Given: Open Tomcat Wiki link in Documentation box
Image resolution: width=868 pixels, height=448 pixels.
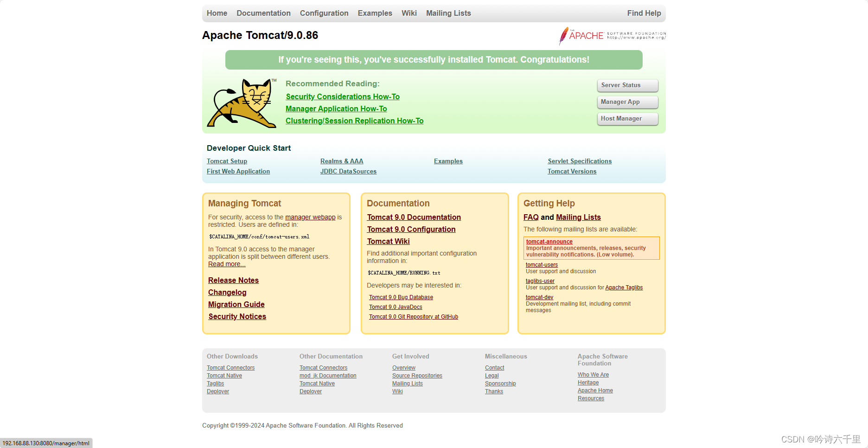Looking at the screenshot, I should (389, 241).
